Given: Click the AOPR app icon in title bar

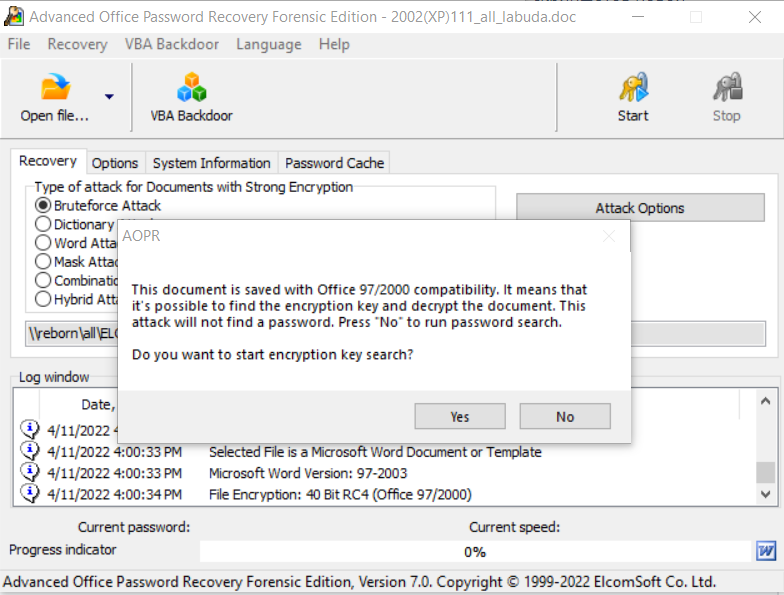Looking at the screenshot, I should (x=14, y=16).
